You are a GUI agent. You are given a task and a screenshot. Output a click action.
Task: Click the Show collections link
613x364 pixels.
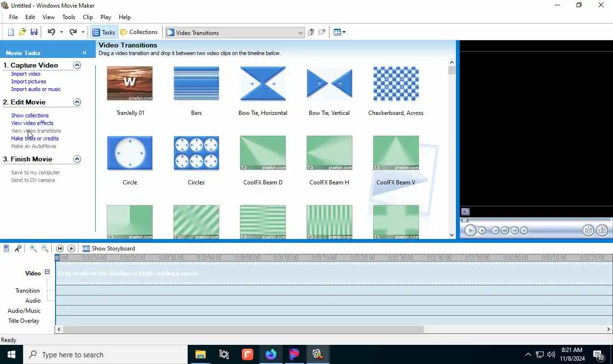tap(30, 115)
